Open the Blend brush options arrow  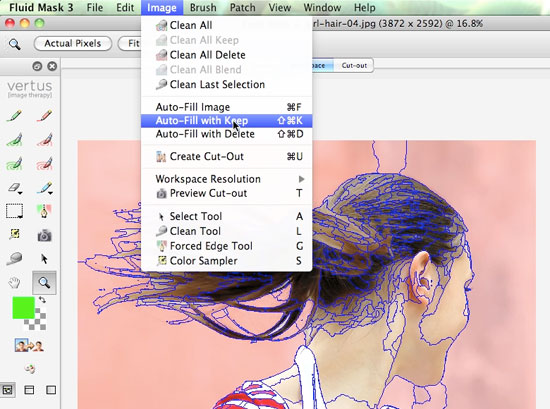(50, 193)
